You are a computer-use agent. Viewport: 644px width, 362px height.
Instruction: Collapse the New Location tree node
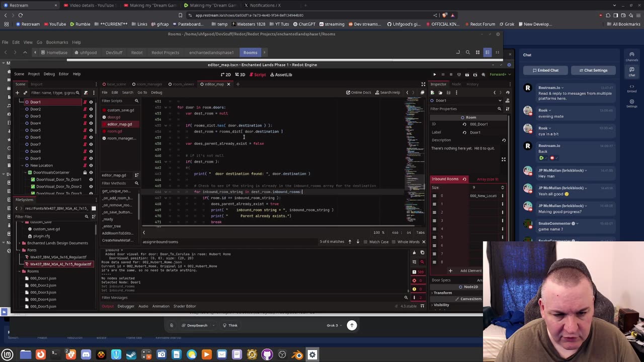tap(21, 165)
